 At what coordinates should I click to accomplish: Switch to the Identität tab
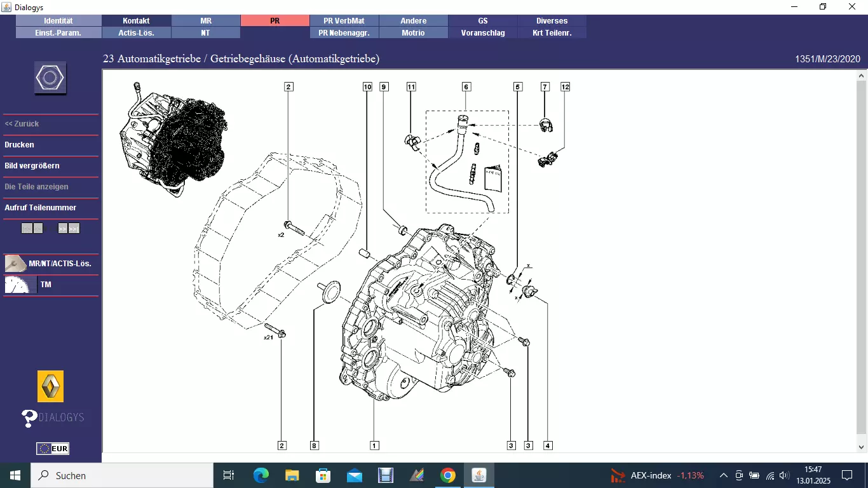pos(58,20)
